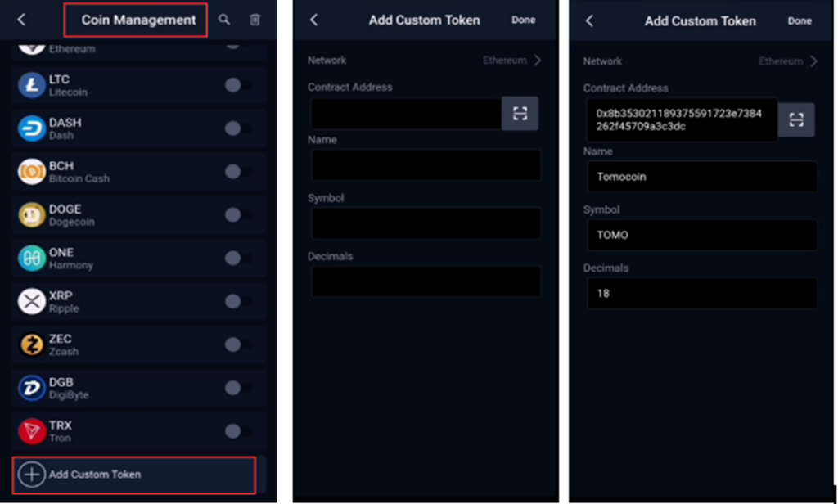Screen dimensions: 838x504
Task: Enable the DOGE Dogecoin toggle
Action: point(238,215)
